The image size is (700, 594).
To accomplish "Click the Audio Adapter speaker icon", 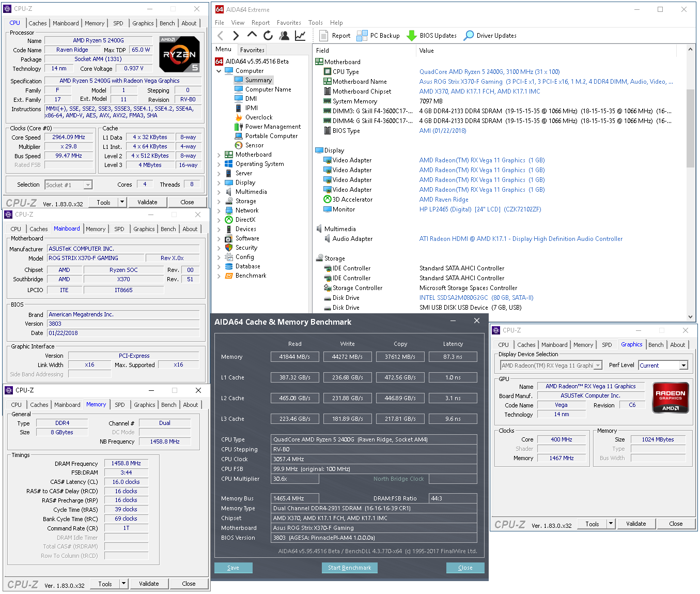I will pos(327,239).
